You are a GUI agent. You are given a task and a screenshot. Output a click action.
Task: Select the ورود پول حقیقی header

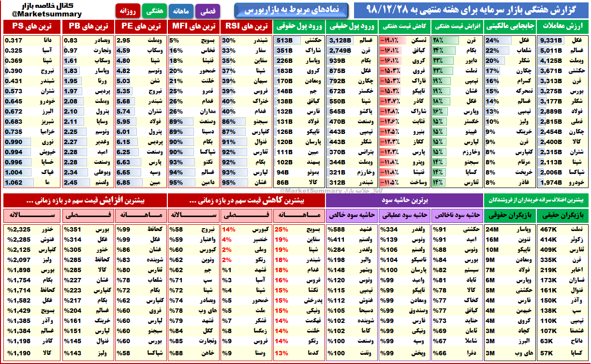coord(351,26)
